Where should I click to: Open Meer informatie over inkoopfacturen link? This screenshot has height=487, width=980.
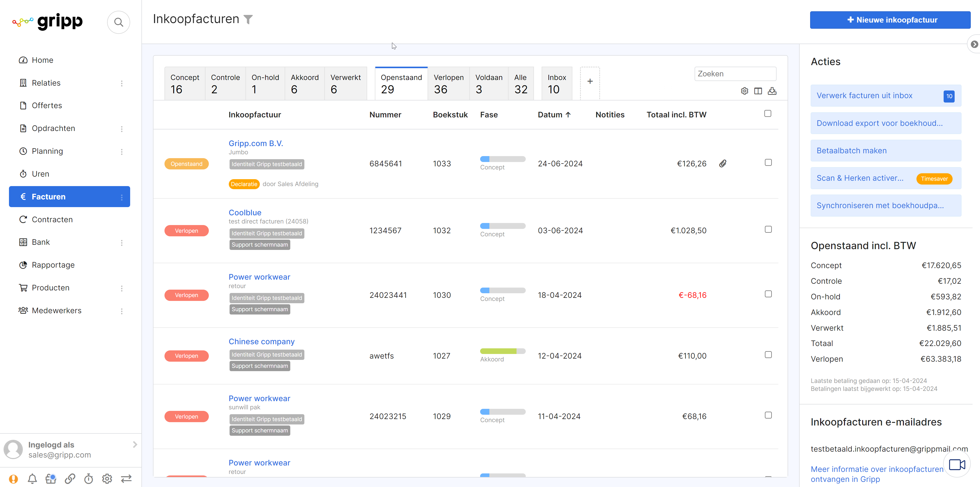pos(877,474)
